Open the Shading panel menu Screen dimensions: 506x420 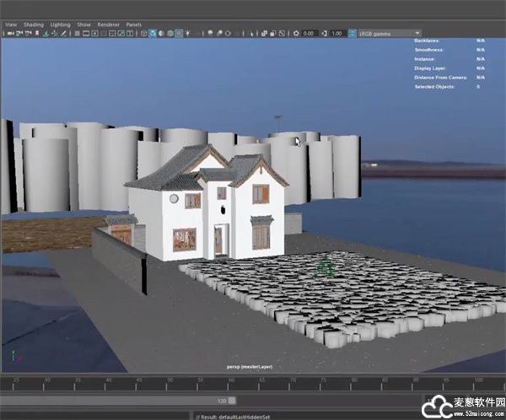click(34, 24)
